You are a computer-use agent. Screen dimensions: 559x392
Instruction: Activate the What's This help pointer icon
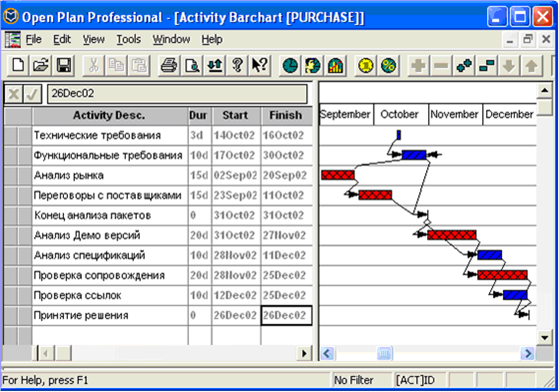(260, 66)
